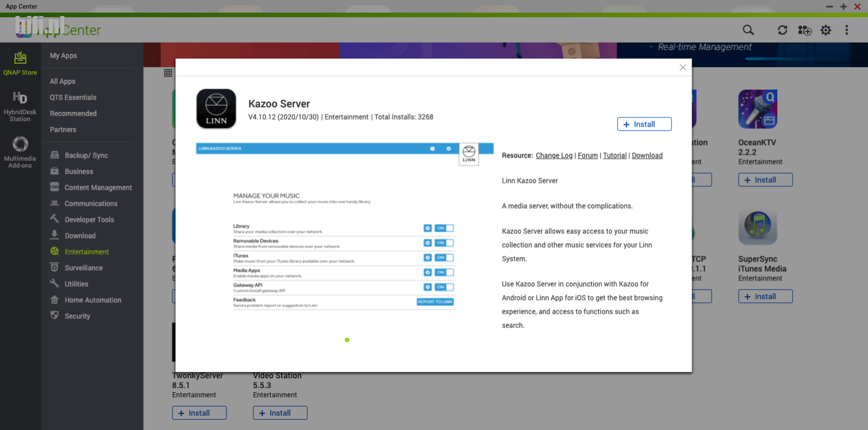
Task: Open the Change Log link
Action: click(x=554, y=156)
